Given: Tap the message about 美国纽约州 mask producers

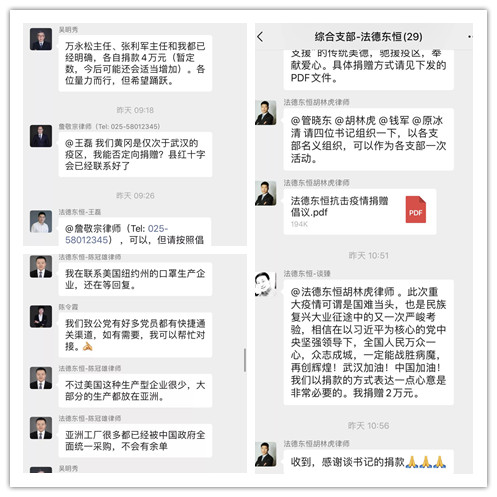Looking at the screenshot, I should tap(135, 279).
